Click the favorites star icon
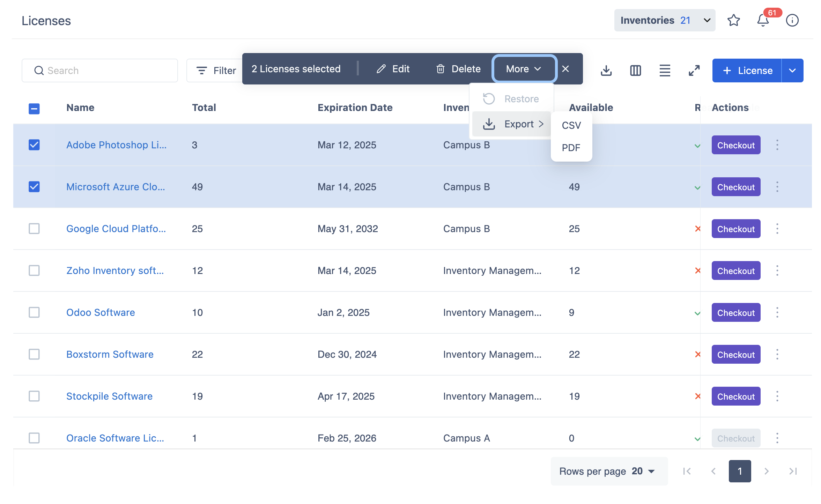Viewport: 821px width, 504px height. pyautogui.click(x=733, y=21)
